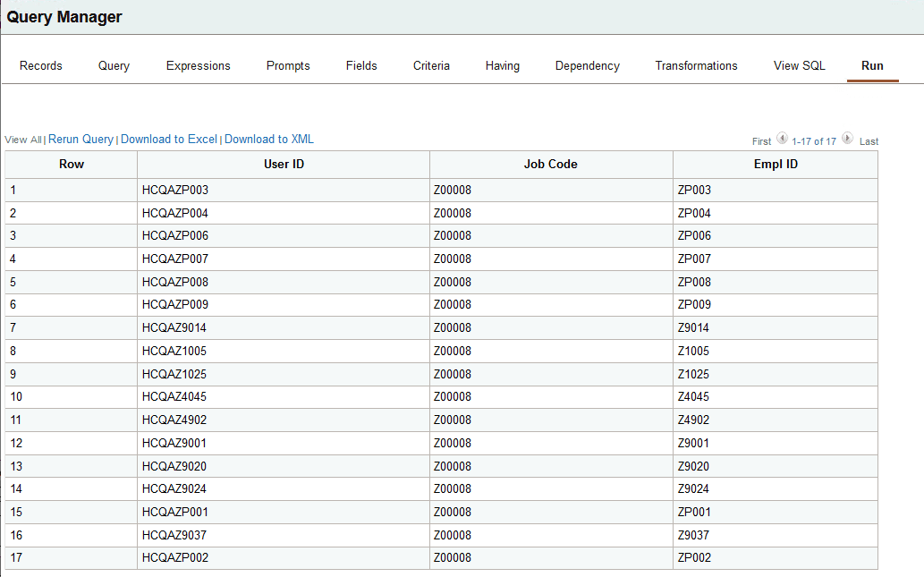Viewport: 924px width, 577px height.
Task: Click the Job Code column header
Action: point(550,164)
